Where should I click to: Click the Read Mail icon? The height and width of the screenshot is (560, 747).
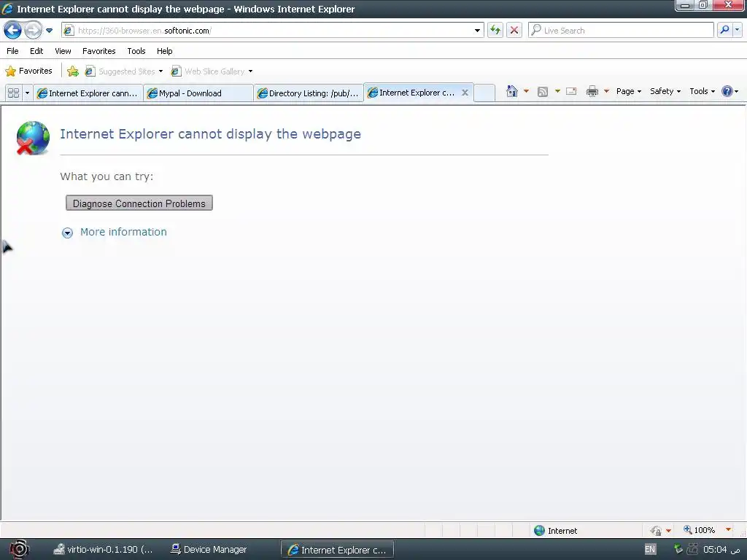571,91
